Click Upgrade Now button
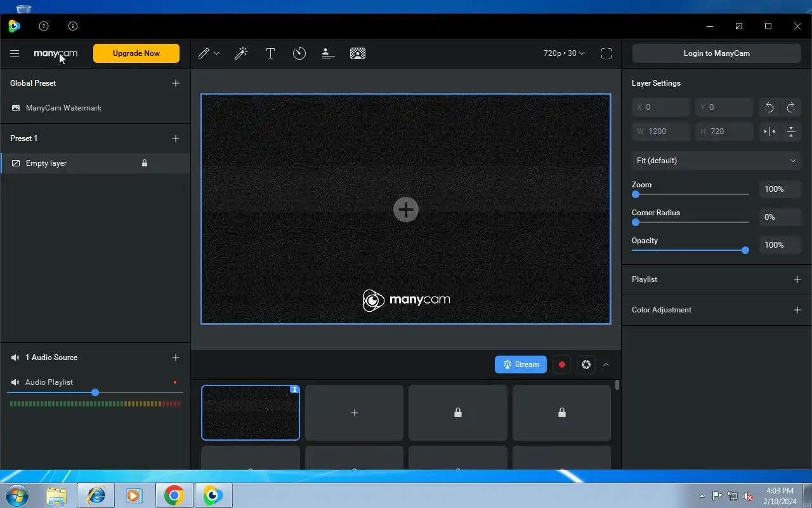 click(136, 53)
